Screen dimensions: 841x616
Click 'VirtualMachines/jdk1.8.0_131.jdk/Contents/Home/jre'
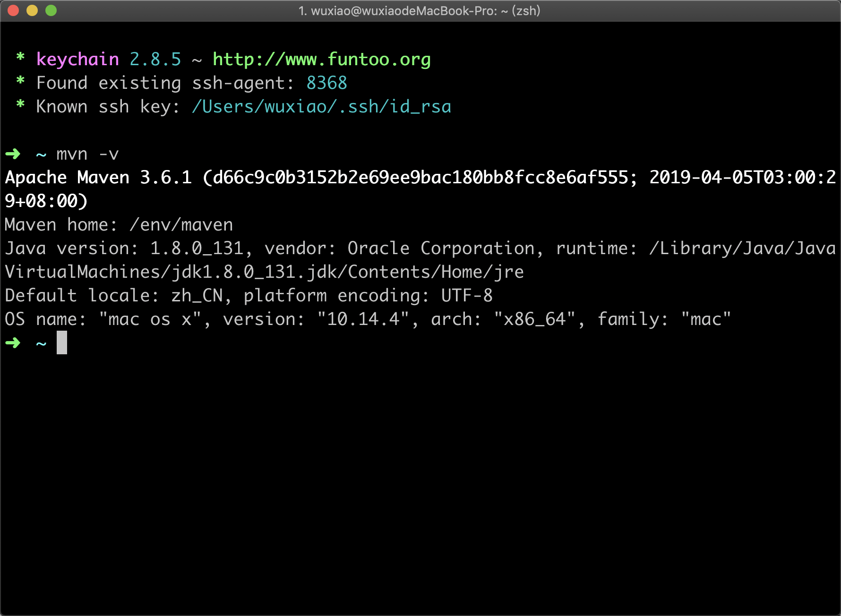pos(265,272)
